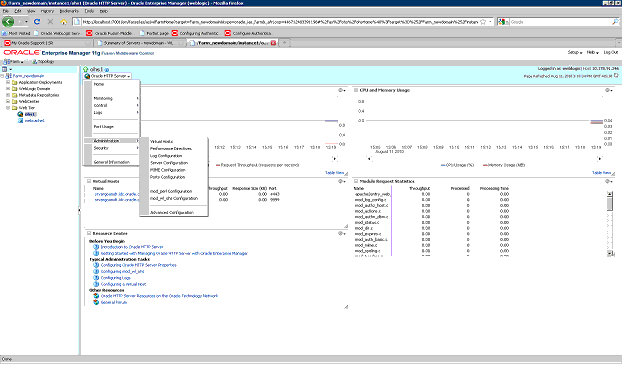This screenshot has height=365, width=624.
Task: Open a new browser tab
Action: (x=285, y=42)
